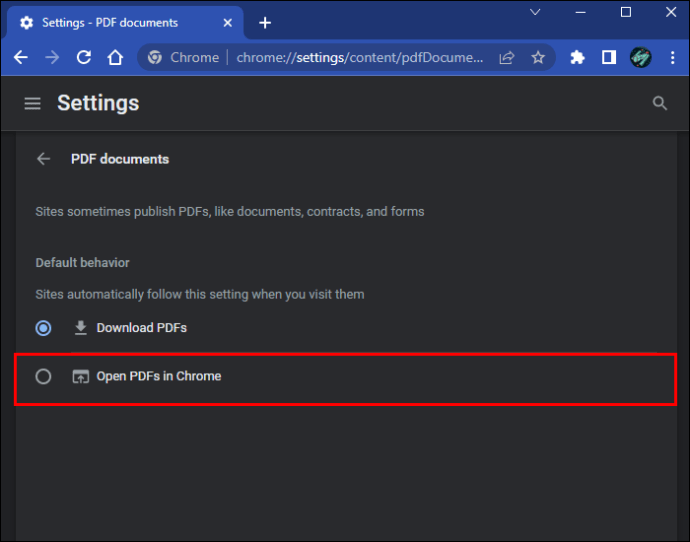Select the Settings - PDF documents tab
This screenshot has width=690, height=542.
pos(125,23)
